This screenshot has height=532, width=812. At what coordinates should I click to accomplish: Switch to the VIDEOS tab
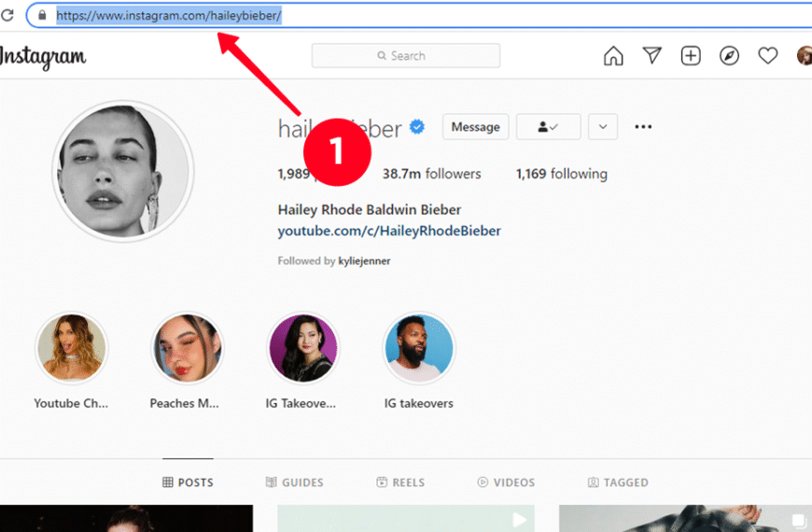point(506,483)
